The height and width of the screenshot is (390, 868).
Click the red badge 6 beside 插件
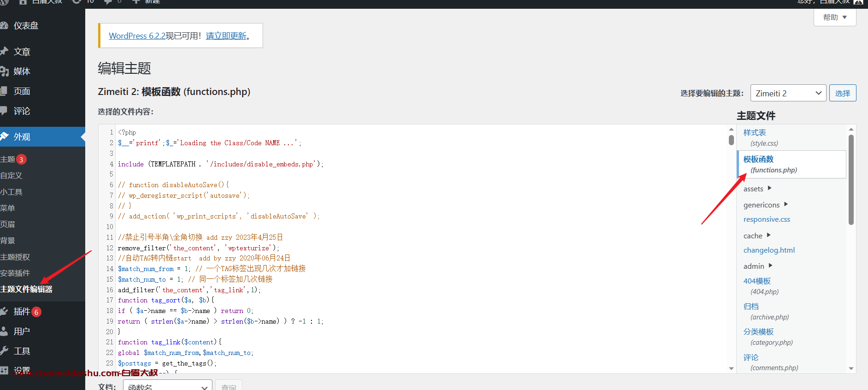(x=36, y=312)
